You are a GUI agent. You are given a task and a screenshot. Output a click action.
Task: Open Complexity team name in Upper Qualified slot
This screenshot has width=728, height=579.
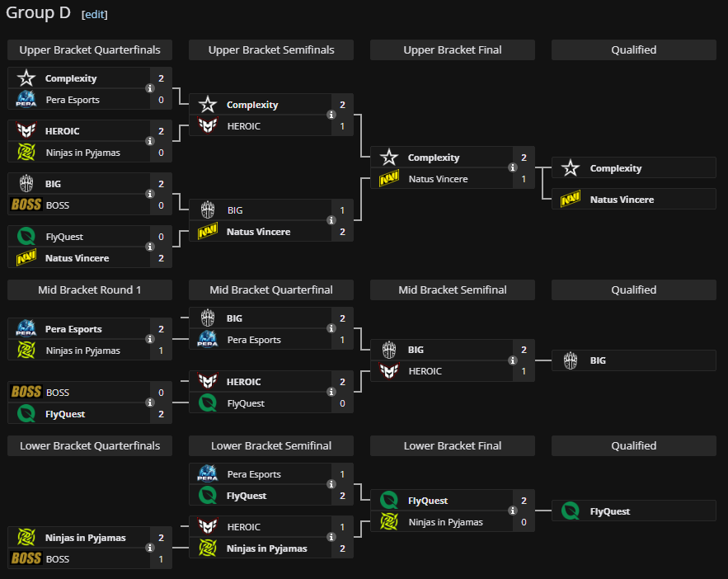point(615,168)
